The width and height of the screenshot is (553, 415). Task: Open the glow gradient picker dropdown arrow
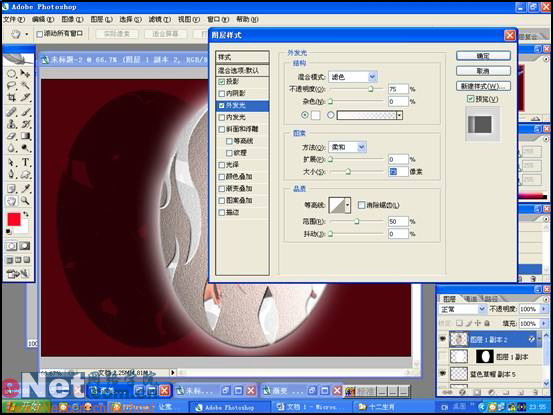[399, 115]
